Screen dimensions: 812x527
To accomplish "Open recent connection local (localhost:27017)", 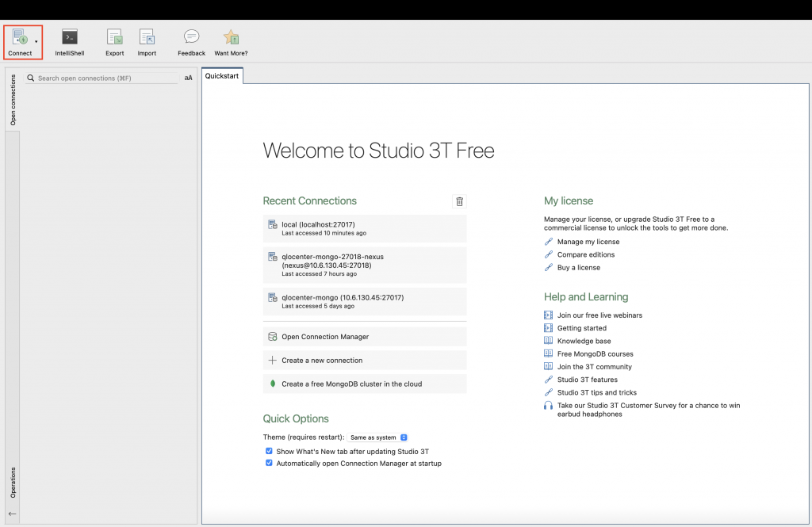I will pyautogui.click(x=365, y=228).
